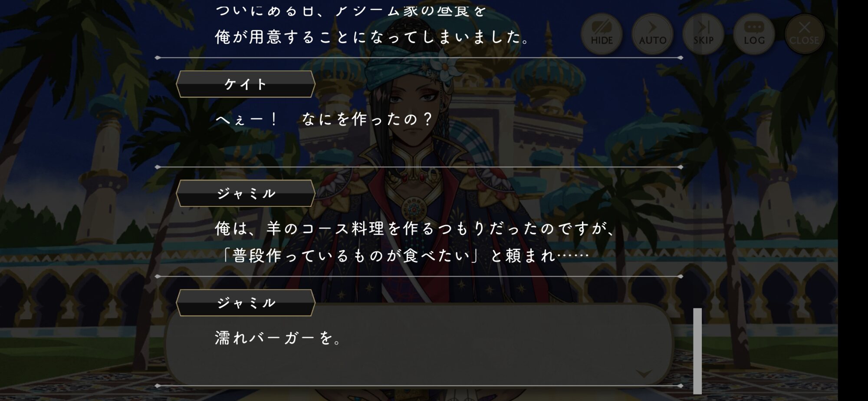Select the last ジャミル name plate
Image resolution: width=868 pixels, height=401 pixels.
pyautogui.click(x=246, y=303)
